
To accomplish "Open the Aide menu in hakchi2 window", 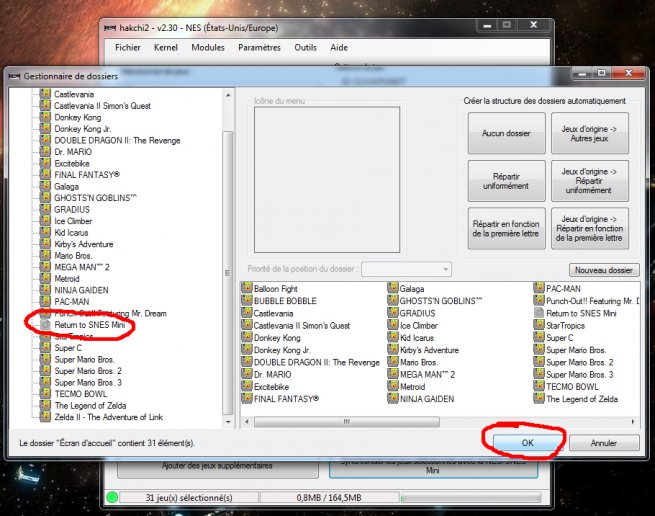I will click(339, 48).
